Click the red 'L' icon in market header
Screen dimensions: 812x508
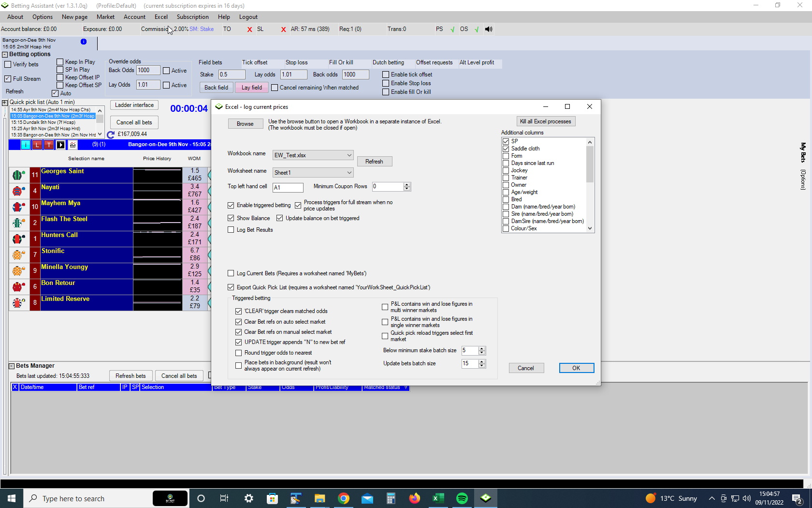(37, 145)
